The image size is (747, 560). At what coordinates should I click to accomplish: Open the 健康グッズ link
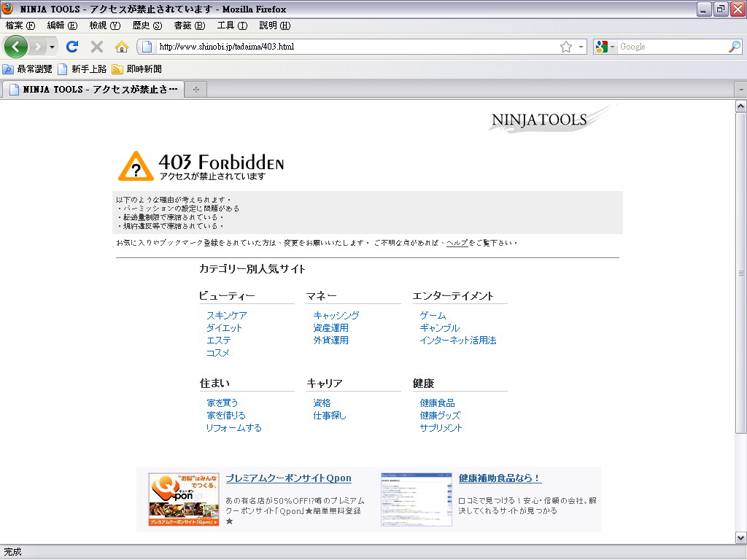tap(440, 415)
